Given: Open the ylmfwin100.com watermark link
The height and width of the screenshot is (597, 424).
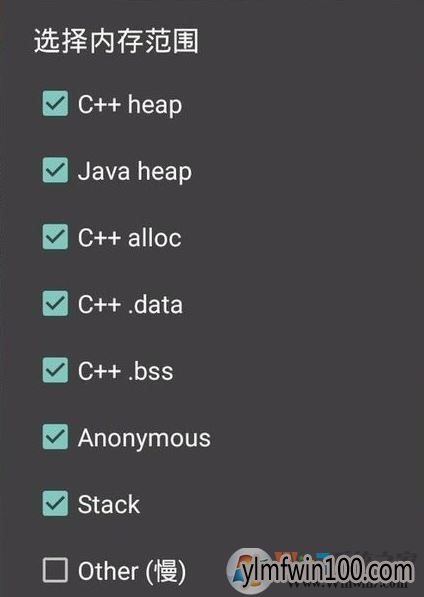Looking at the screenshot, I should tap(327, 572).
